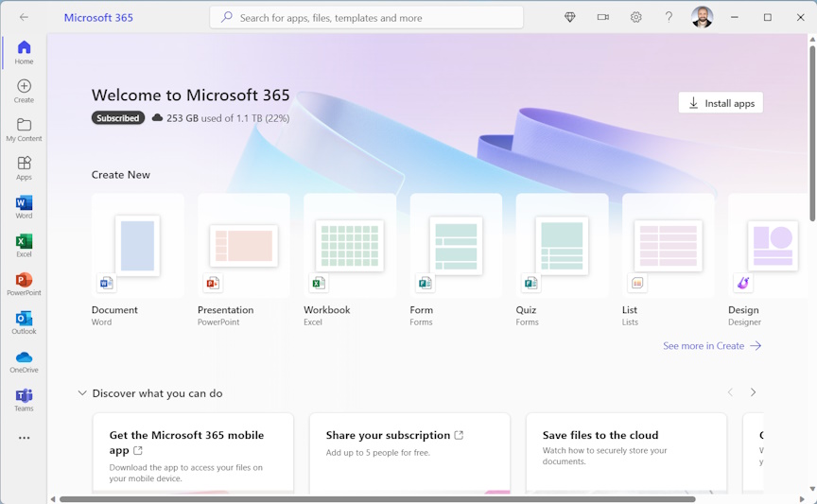This screenshot has height=504, width=817.
Task: Show more sidebar apps via ellipsis
Action: 24,438
